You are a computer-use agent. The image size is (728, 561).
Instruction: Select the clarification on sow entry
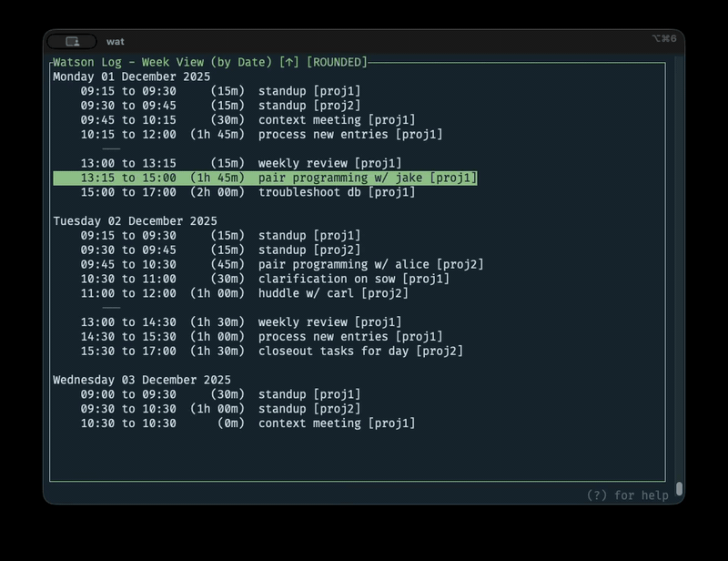(x=264, y=279)
